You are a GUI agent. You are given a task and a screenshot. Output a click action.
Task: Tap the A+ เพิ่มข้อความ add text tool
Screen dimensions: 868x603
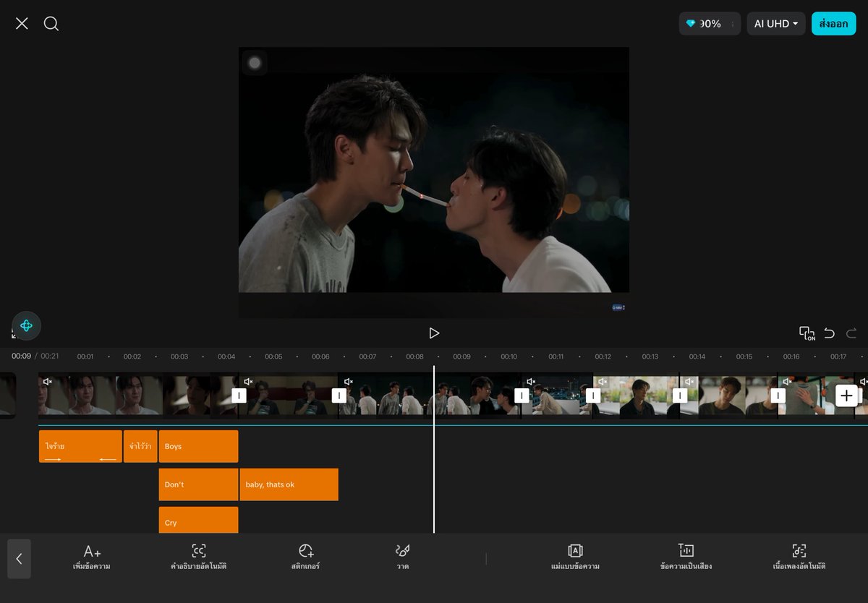pyautogui.click(x=92, y=557)
